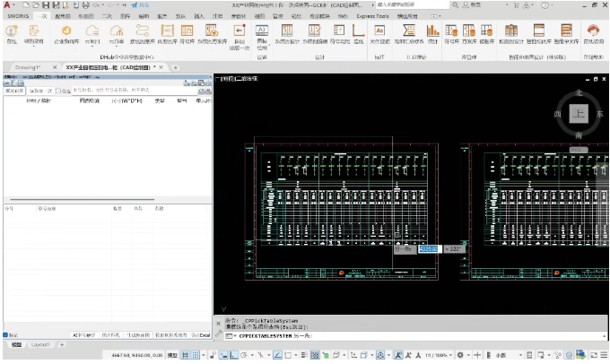Click the sigma summary table icon
The width and height of the screenshot is (610, 364).
point(409,30)
